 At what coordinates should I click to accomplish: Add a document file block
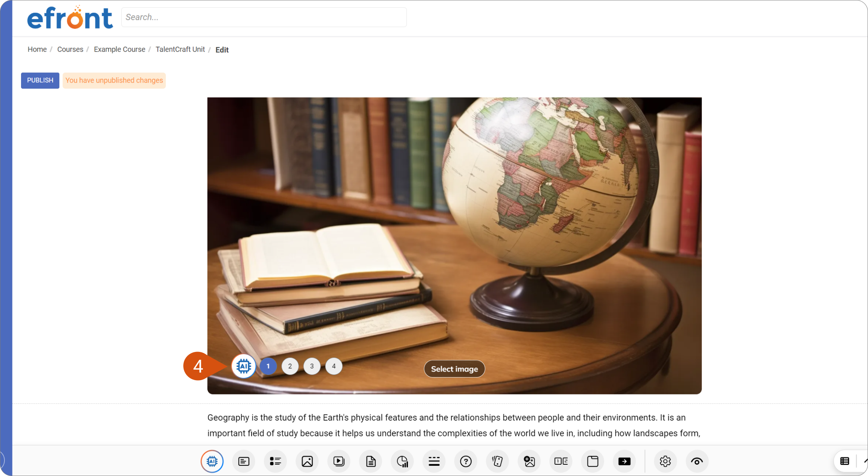[371, 461]
